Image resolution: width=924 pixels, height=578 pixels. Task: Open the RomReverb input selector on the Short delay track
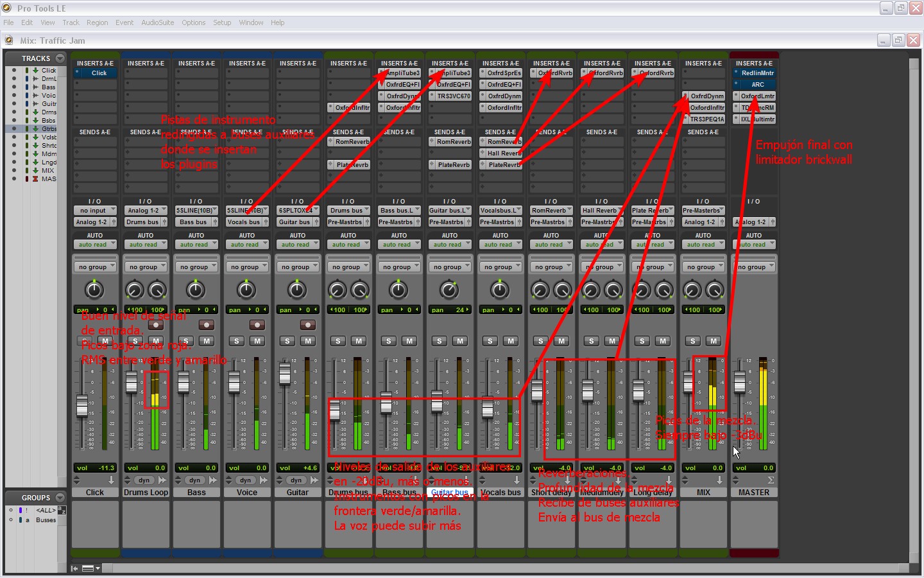click(x=551, y=211)
